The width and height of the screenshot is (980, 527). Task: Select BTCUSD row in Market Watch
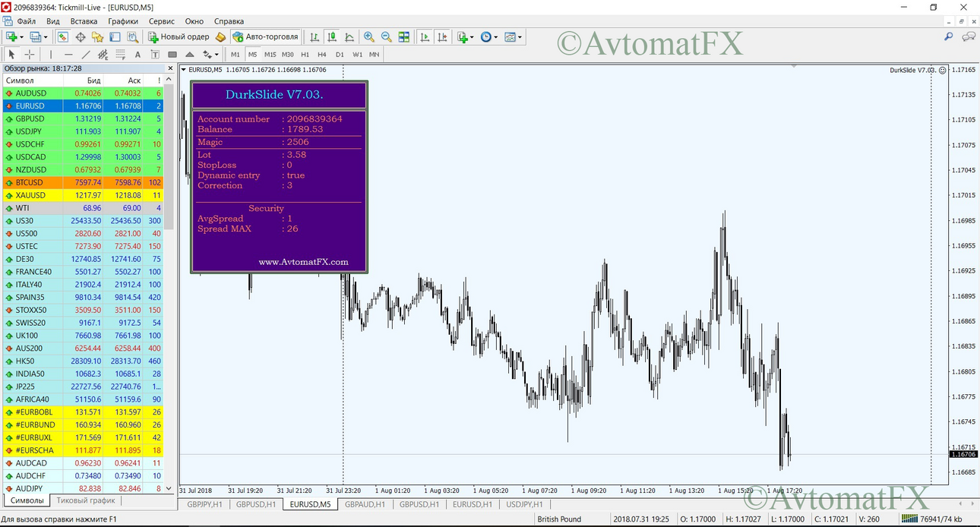pos(83,182)
